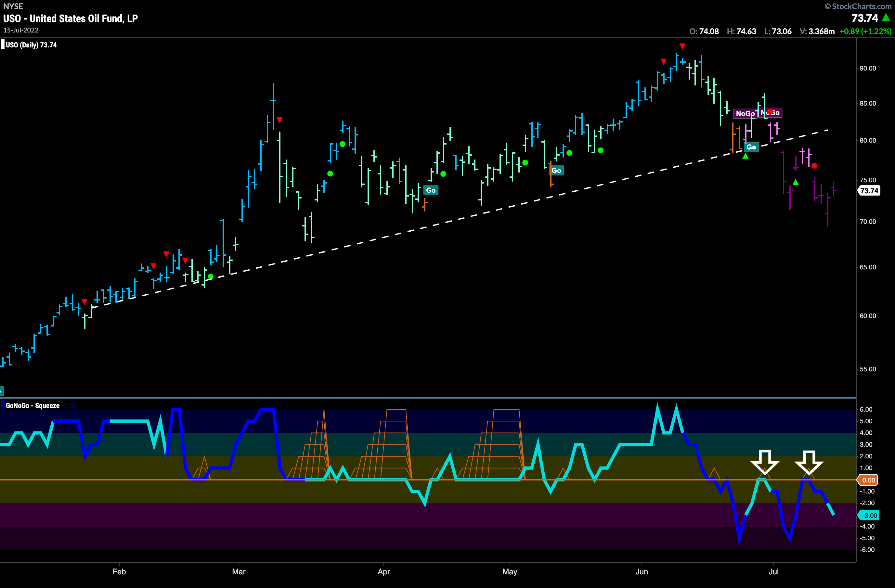Click the O: 74.08 open value

(704, 31)
